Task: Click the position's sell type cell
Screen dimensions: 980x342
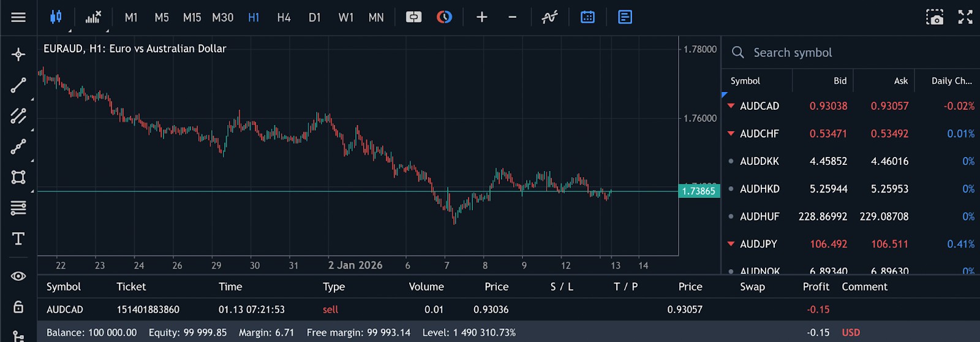Action: pos(331,310)
